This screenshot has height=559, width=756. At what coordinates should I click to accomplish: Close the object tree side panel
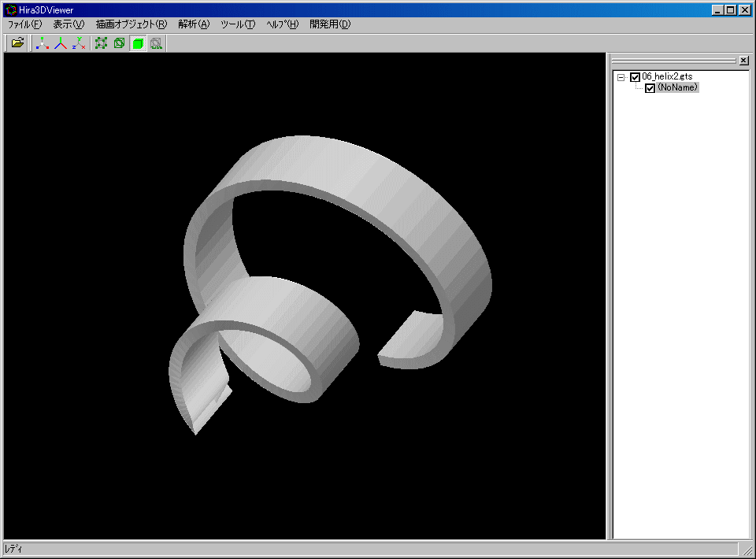tap(743, 61)
